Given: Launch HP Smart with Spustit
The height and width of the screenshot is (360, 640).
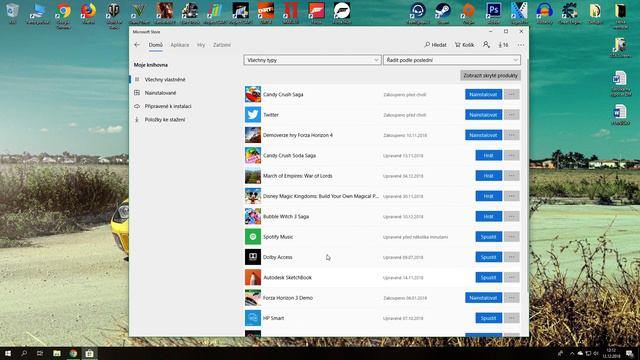Looking at the screenshot, I should pyautogui.click(x=489, y=318).
